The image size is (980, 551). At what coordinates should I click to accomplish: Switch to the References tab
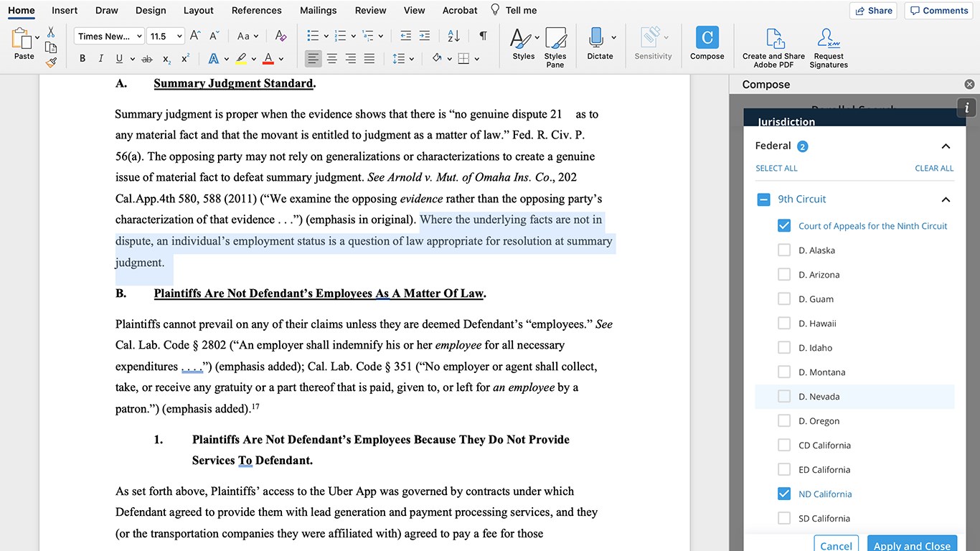(x=257, y=10)
